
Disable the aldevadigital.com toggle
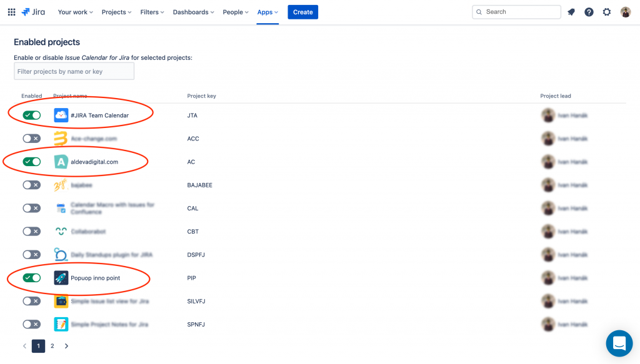coord(31,162)
